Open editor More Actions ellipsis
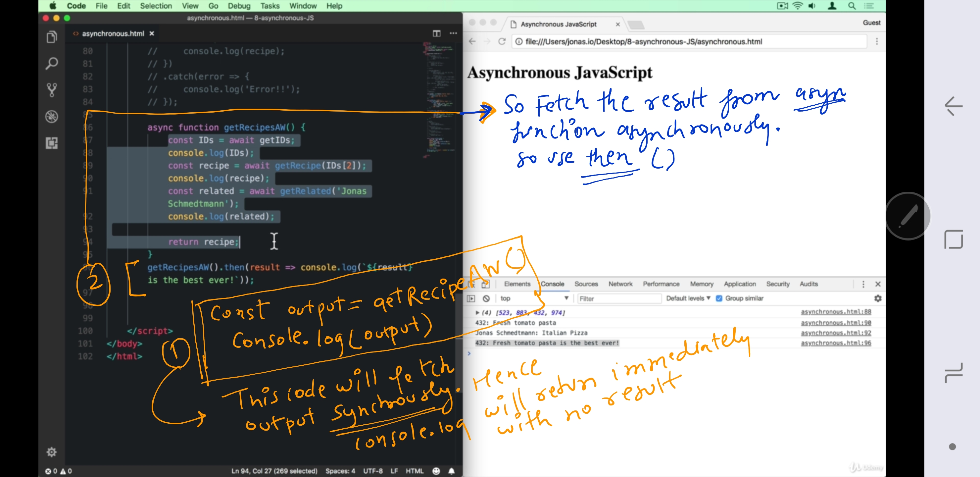 [x=453, y=33]
